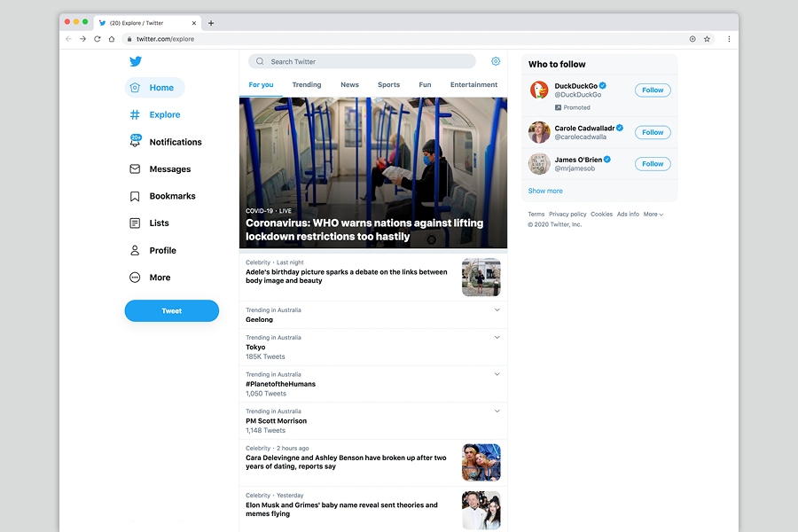
Task: Open Cara Delevingne and Ashley Benson story
Action: click(346, 462)
